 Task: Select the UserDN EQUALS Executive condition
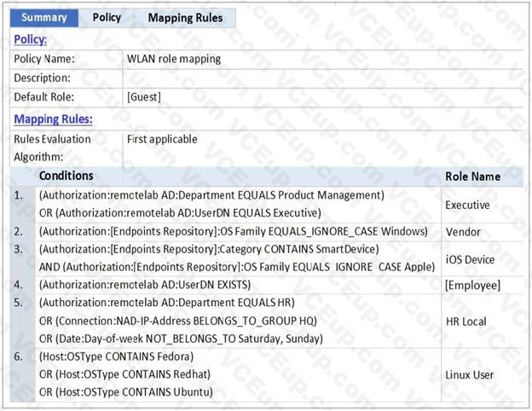pos(180,213)
